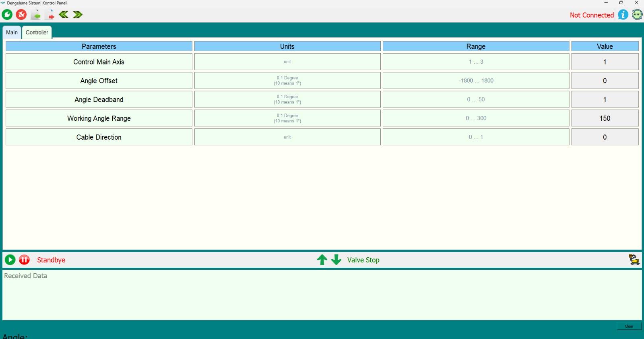Edit the Control Main Axis value field
Image resolution: width=644 pixels, height=339 pixels.
605,62
